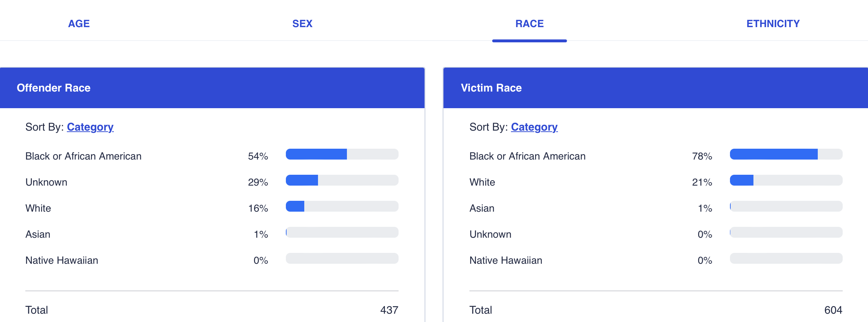Click the offender Total value 437

389,310
